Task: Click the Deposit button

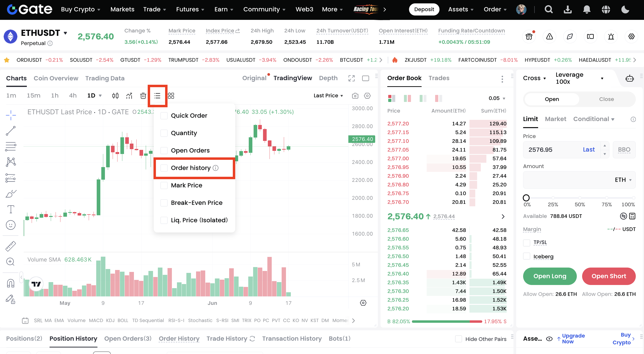Action: coord(424,9)
